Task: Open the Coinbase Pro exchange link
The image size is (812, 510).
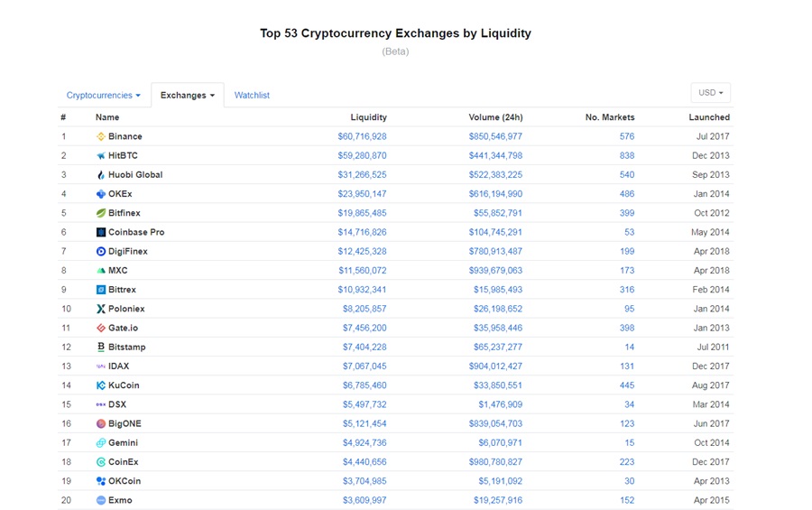Action: click(x=136, y=232)
